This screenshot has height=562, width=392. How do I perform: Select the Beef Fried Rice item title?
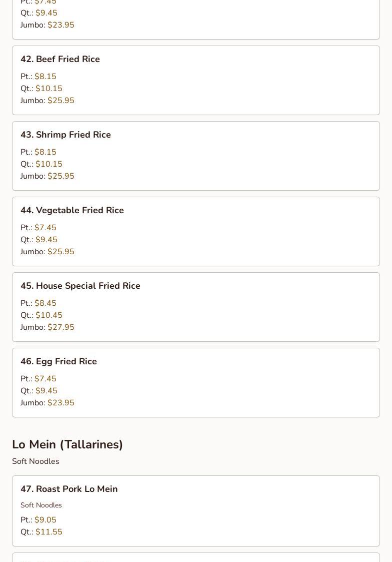coord(60,59)
